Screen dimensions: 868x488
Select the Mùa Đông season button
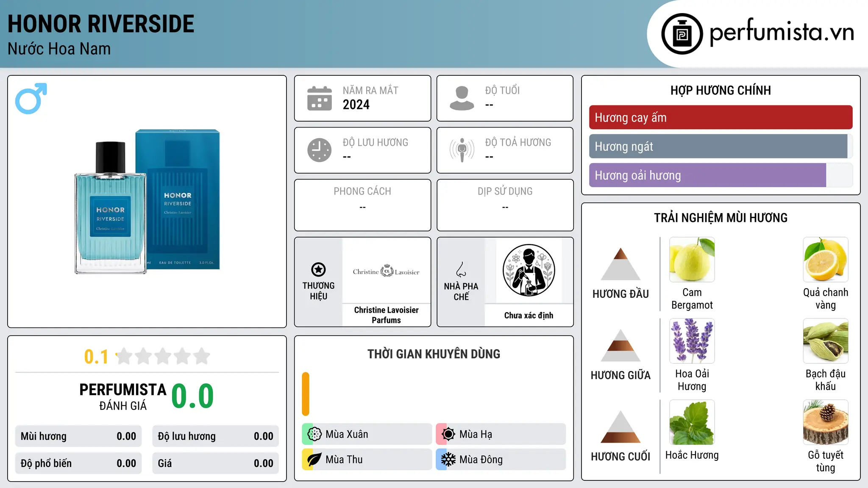pos(501,460)
